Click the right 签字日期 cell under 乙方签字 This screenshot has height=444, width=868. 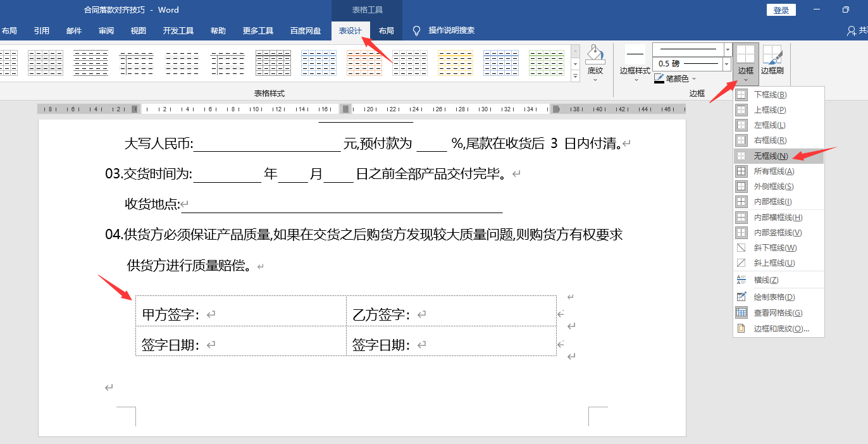(451, 342)
